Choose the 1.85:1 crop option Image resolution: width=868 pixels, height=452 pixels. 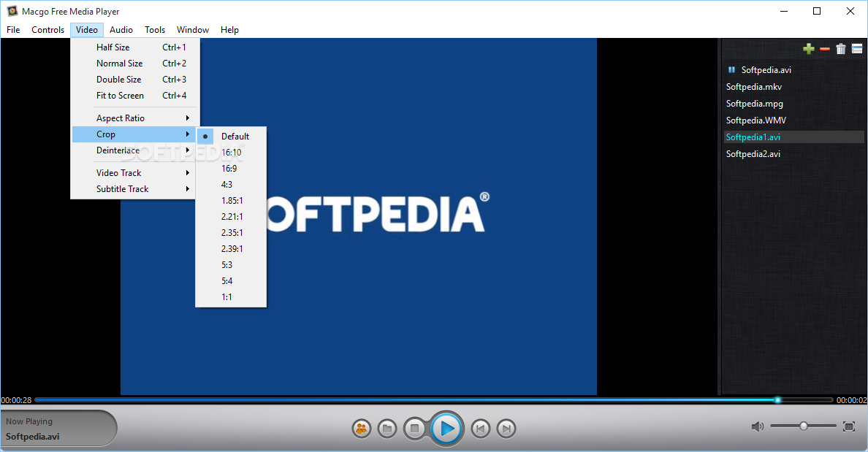232,200
